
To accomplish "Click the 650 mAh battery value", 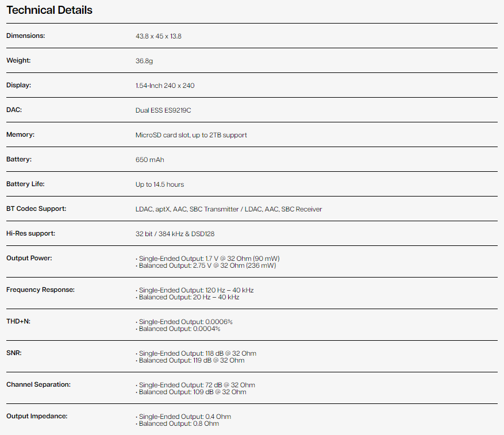I will pos(149,160).
